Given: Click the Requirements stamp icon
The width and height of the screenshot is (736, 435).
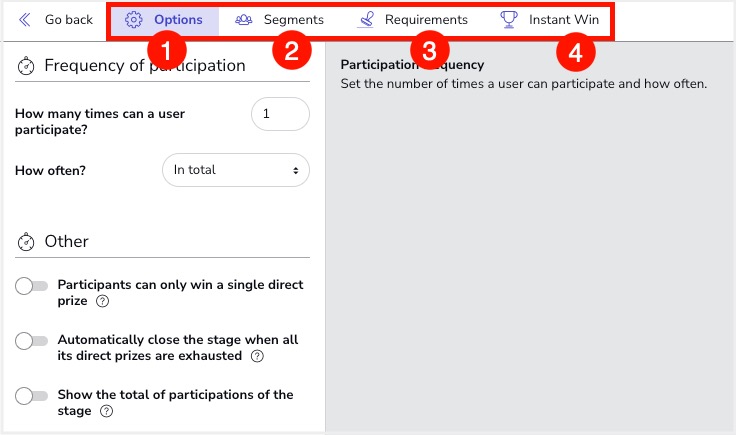Looking at the screenshot, I should (366, 20).
